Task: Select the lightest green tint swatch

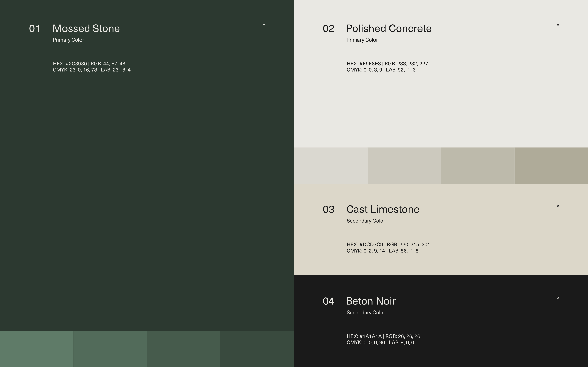Action: tap(37, 349)
